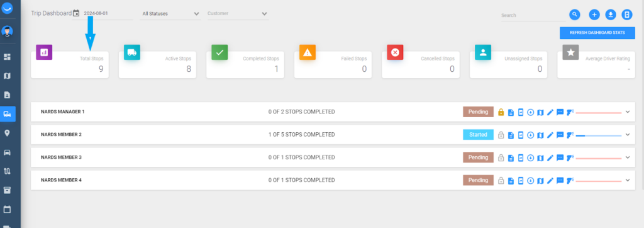Click '1 OF 5 STOPS COMPLETED' text
Image resolution: width=644 pixels, height=228 pixels.
click(x=301, y=135)
